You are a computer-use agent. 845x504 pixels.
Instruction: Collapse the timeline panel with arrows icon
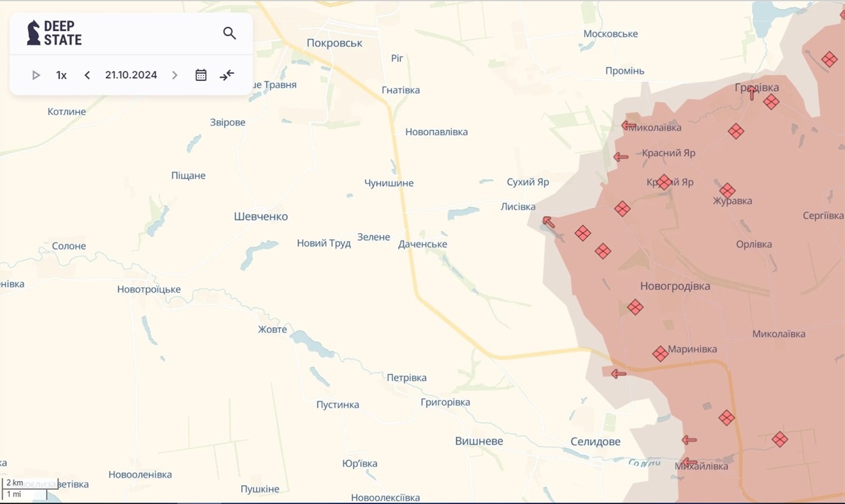pyautogui.click(x=227, y=75)
